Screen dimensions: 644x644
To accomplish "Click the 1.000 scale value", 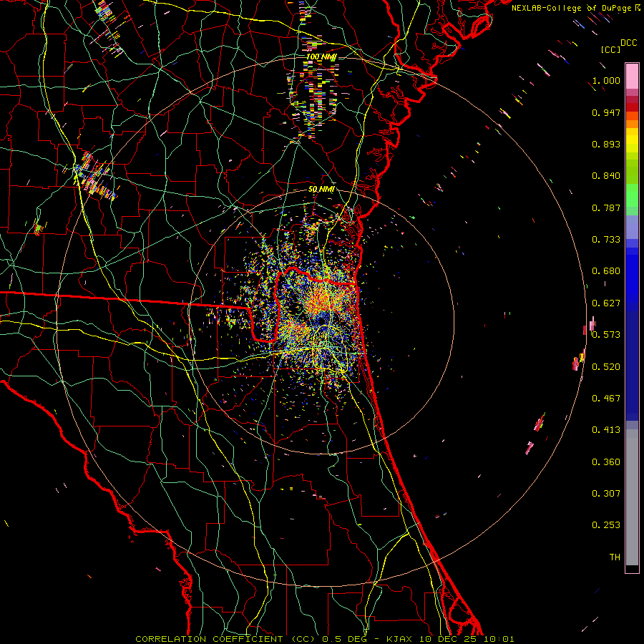I will click(606, 80).
